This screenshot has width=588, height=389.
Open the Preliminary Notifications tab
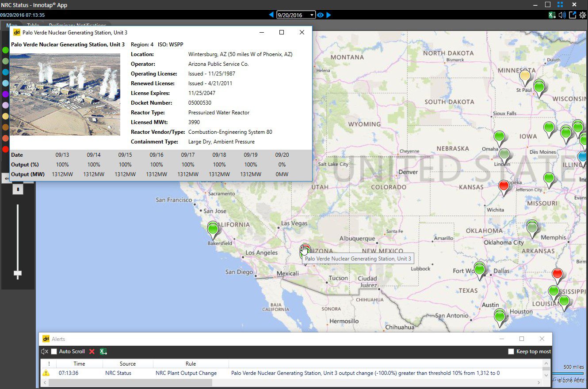(x=77, y=25)
